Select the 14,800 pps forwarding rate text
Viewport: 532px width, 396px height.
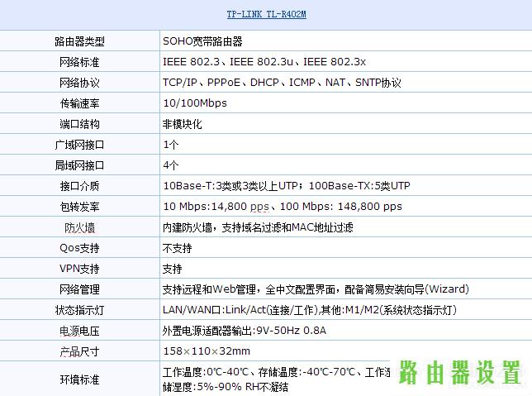[x=283, y=207]
